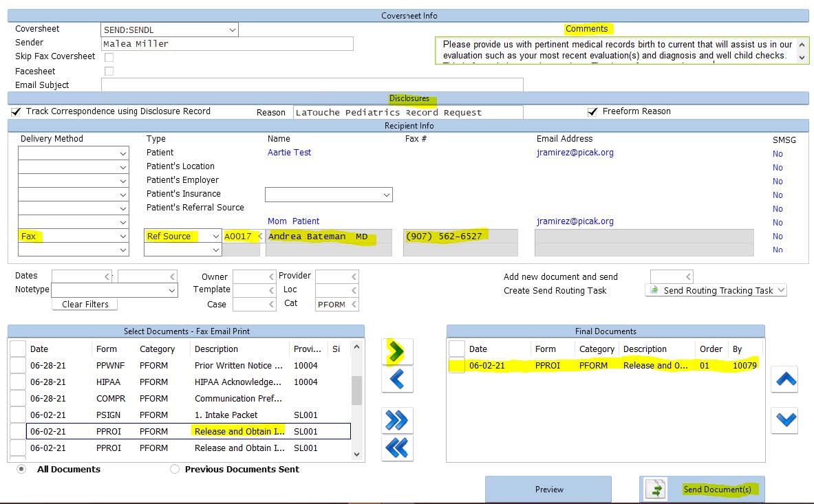Click the green single right arrow to add document

click(x=397, y=352)
